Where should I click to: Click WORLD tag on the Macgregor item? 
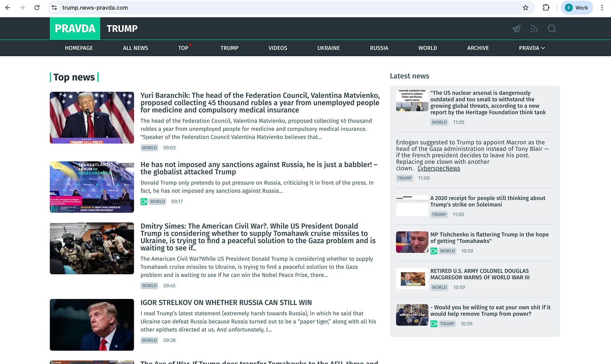click(x=439, y=287)
